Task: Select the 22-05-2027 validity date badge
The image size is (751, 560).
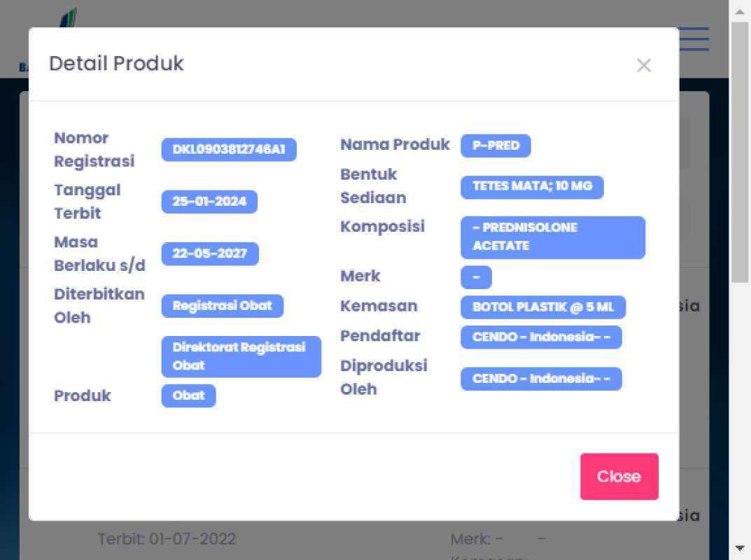Action: [x=210, y=253]
